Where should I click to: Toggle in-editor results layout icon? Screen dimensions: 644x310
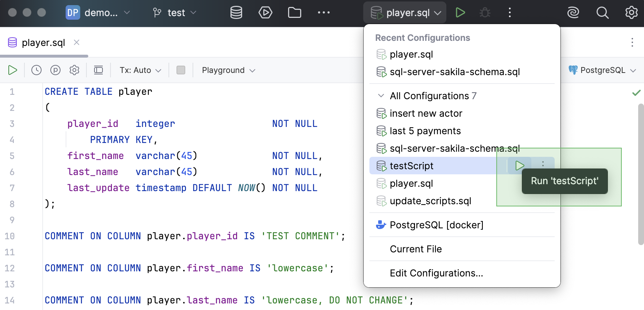[98, 70]
